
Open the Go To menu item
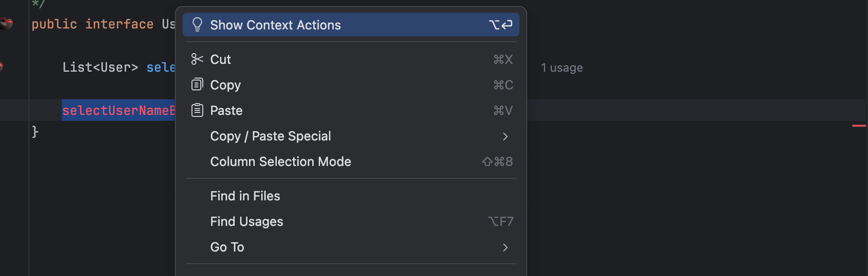click(227, 247)
